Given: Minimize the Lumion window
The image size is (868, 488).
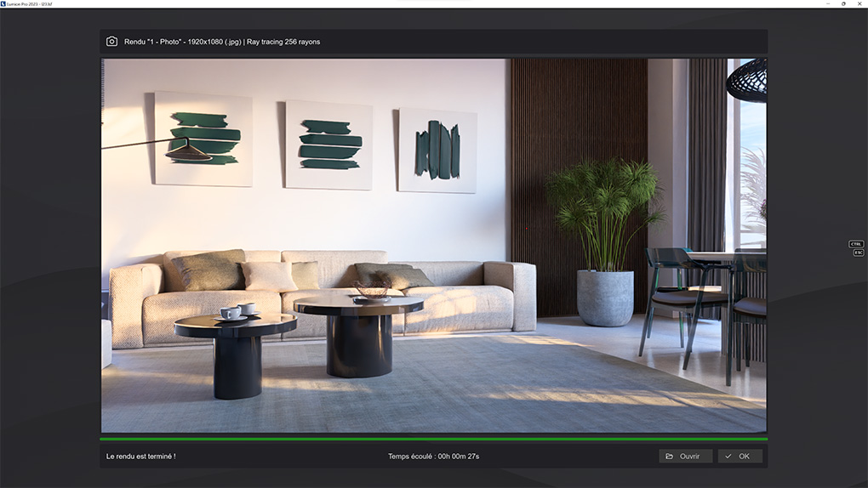Looking at the screenshot, I should tap(828, 4).
